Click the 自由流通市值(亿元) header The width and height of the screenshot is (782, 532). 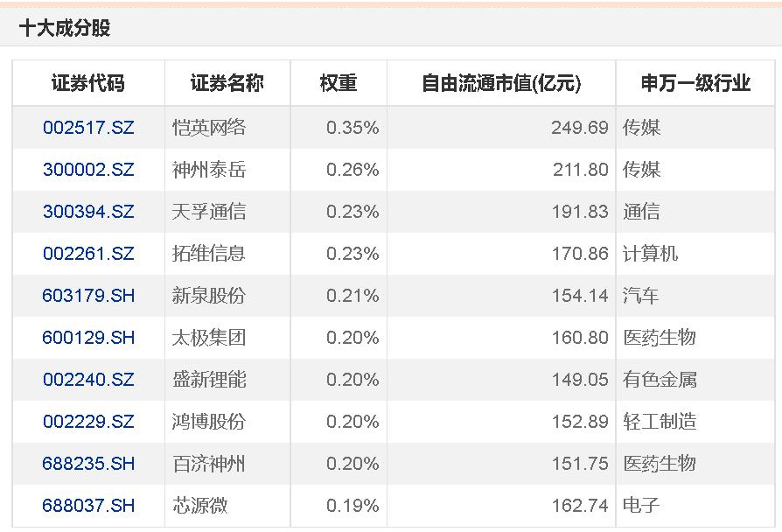(x=502, y=82)
